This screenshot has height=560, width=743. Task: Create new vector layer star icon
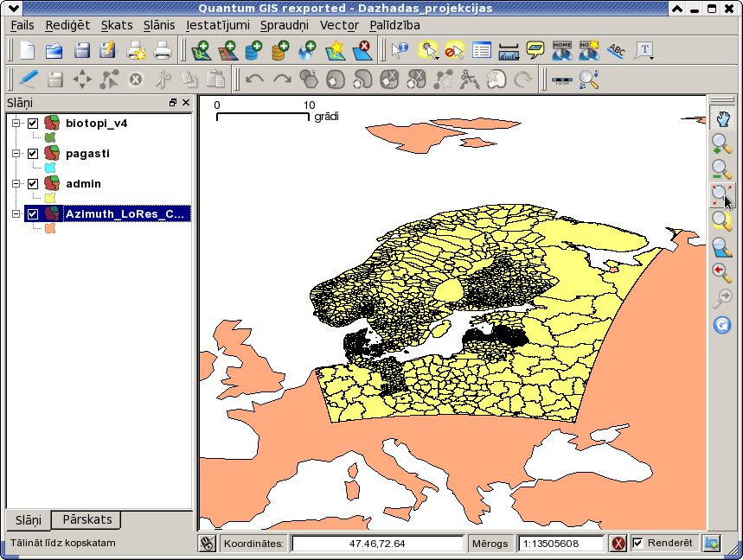336,50
